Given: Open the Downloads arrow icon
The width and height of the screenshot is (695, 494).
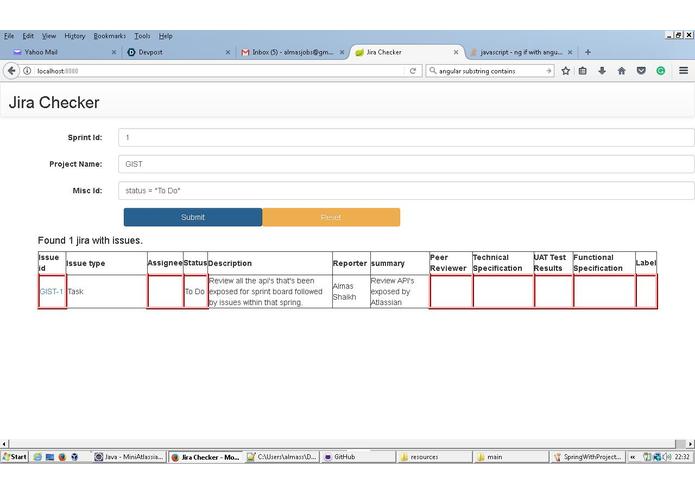Looking at the screenshot, I should coord(602,71).
